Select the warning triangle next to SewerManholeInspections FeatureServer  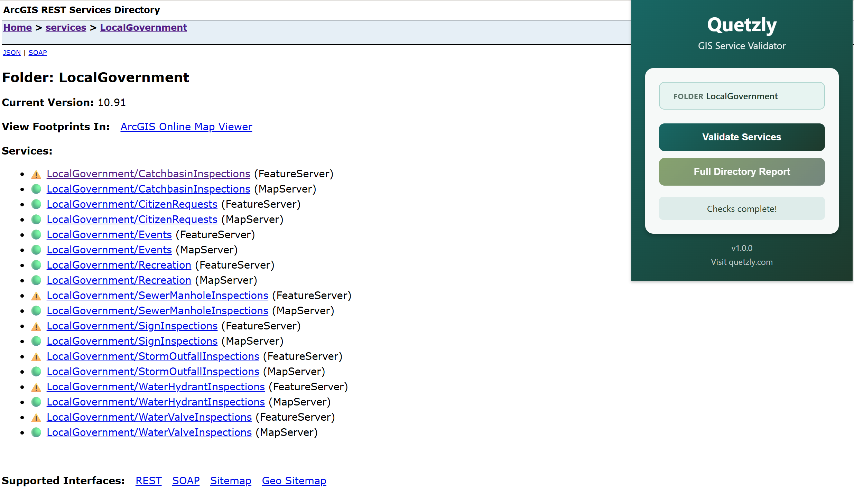pos(36,296)
